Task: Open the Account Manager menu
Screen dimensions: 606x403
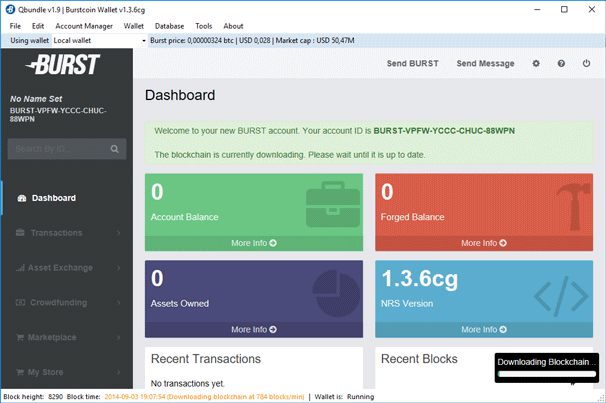Action: point(84,26)
